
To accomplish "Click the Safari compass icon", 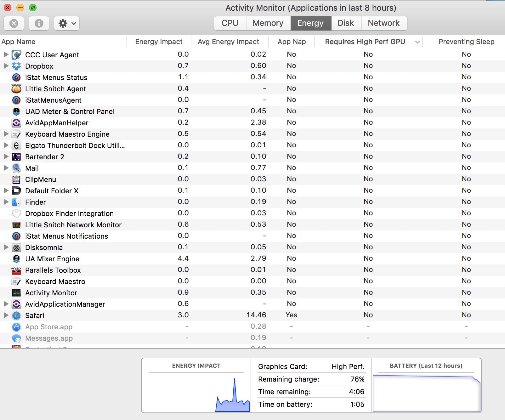I will 16,315.
